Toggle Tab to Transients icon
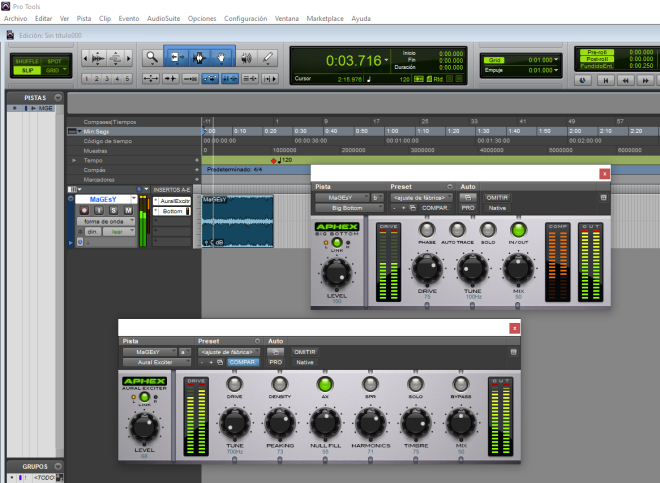Viewport: 660px width, 483px height. (x=170, y=78)
